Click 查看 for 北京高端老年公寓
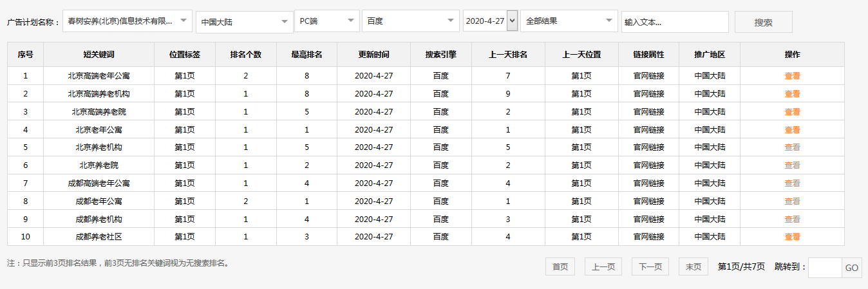 coord(792,76)
